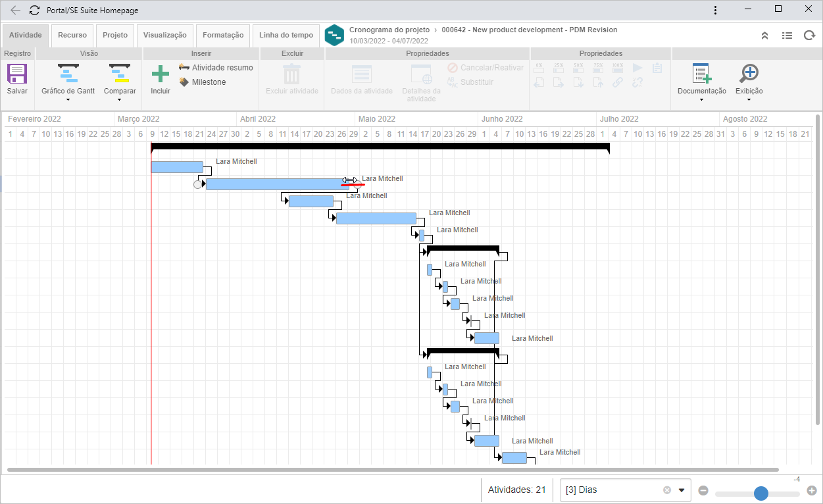Click the link chain icon

point(617,82)
